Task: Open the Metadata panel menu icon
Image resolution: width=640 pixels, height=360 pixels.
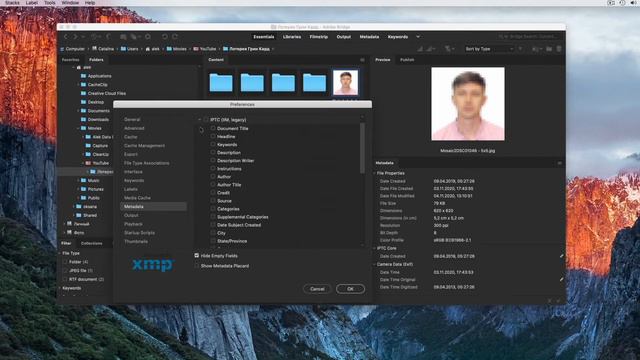Action: (560, 163)
